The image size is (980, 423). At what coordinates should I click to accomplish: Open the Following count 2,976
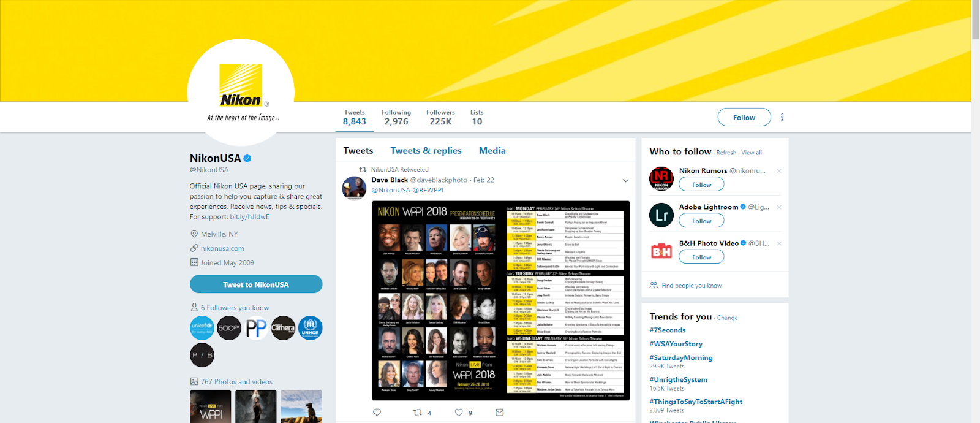pyautogui.click(x=396, y=117)
